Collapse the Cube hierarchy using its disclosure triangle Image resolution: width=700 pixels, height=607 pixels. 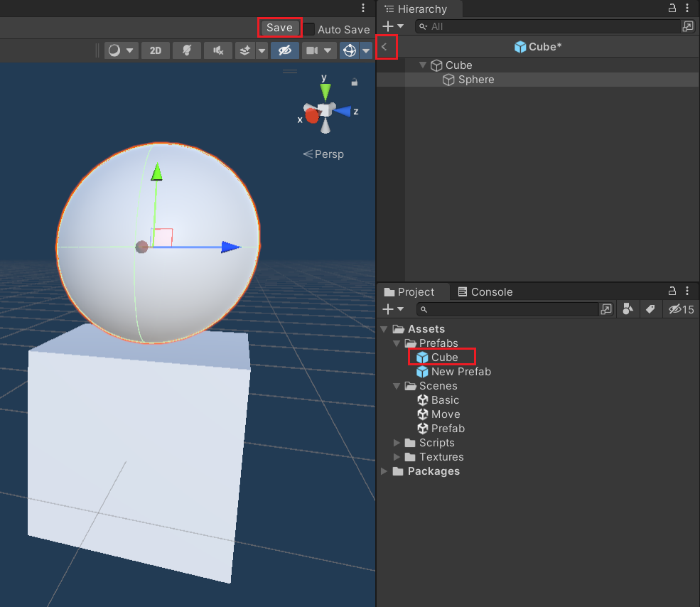421,65
